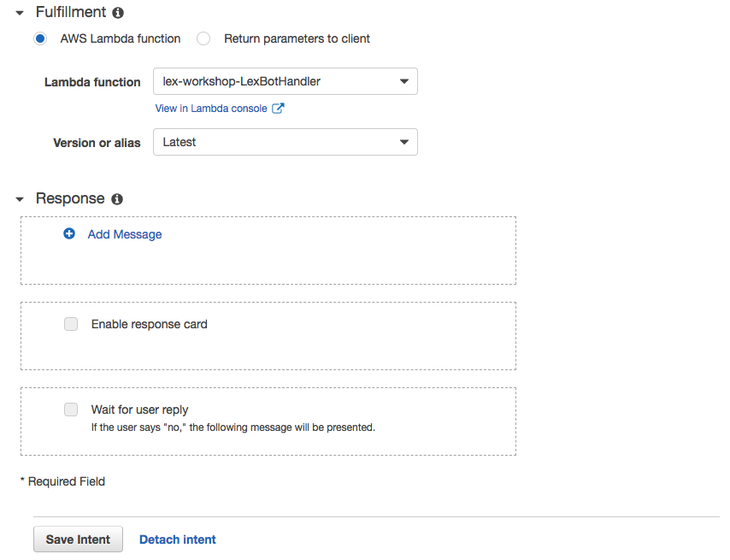Open View in Lambda console link
Screen dimensions: 730x560
[211, 109]
